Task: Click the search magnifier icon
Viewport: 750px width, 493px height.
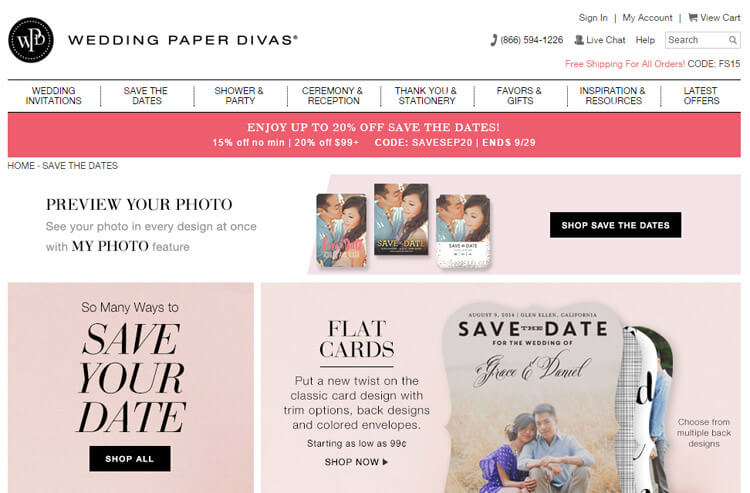Action: (x=732, y=40)
